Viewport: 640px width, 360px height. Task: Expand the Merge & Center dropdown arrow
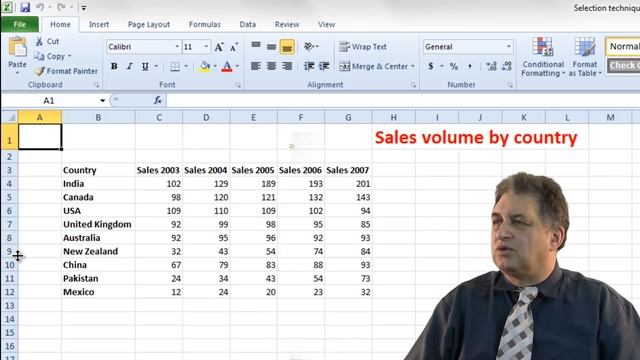click(413, 66)
